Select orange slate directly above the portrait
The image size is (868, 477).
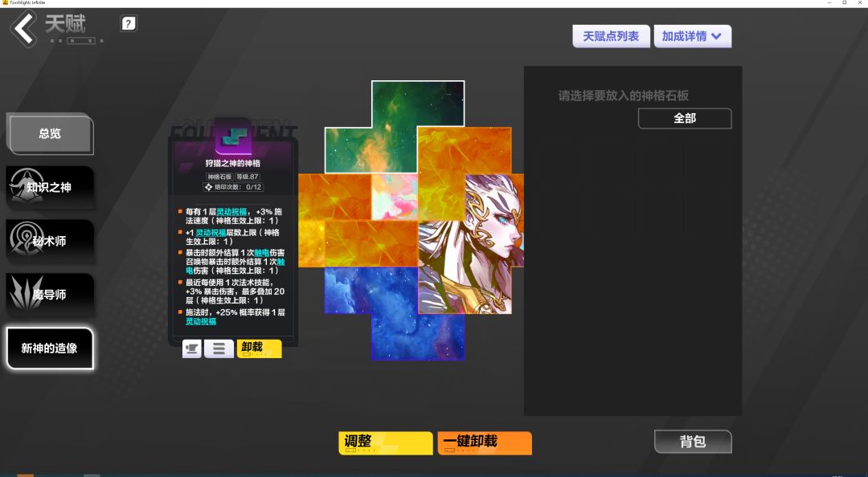point(464,150)
